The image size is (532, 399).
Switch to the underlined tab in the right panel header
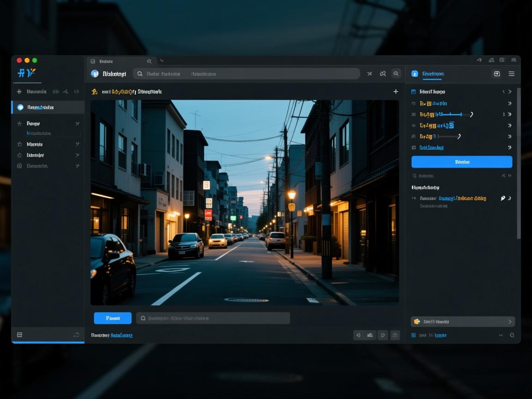click(x=433, y=74)
